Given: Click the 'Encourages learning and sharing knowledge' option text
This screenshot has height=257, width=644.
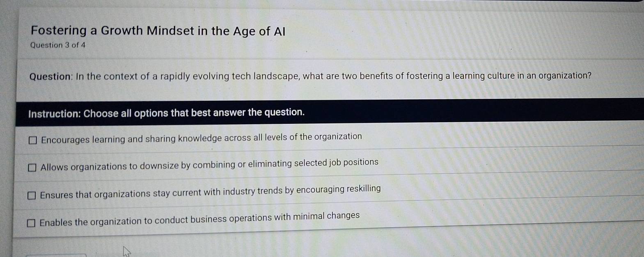Looking at the screenshot, I should tap(201, 138).
